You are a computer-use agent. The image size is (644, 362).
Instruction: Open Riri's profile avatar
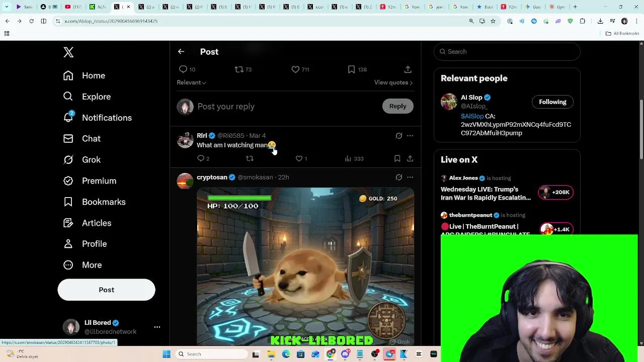(185, 140)
